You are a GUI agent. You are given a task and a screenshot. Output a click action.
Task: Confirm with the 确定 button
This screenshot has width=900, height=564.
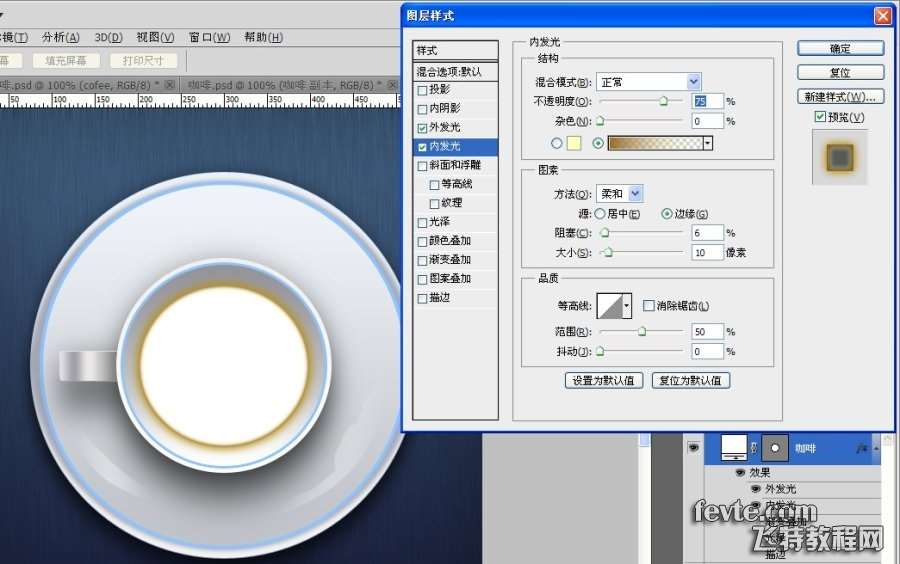[840, 49]
